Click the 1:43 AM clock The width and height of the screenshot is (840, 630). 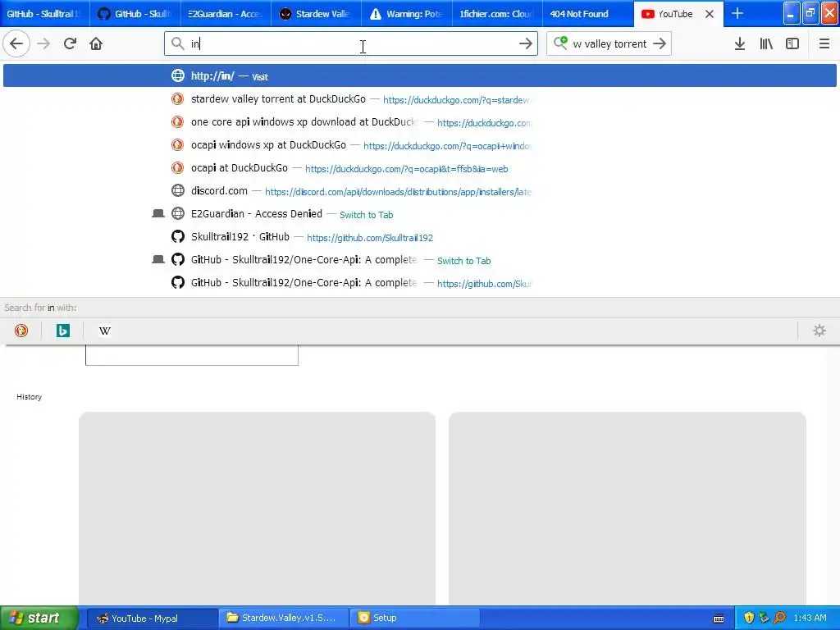pos(810,618)
